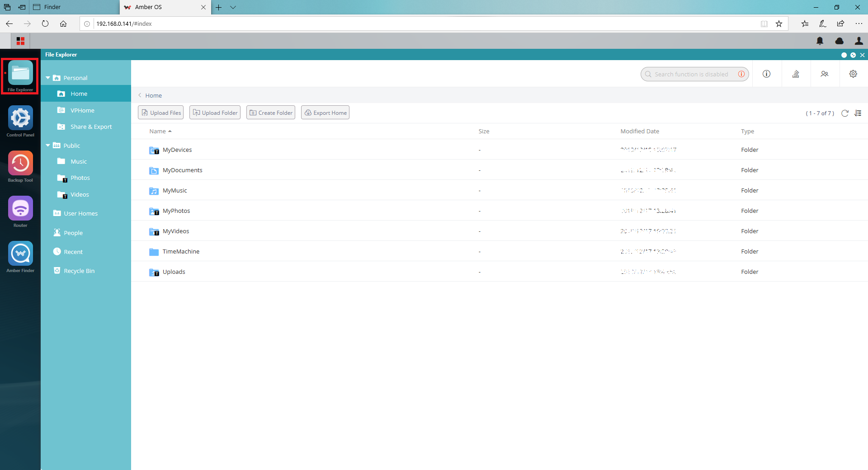The width and height of the screenshot is (868, 470).
Task: Open the cloud status icon
Action: [839, 41]
